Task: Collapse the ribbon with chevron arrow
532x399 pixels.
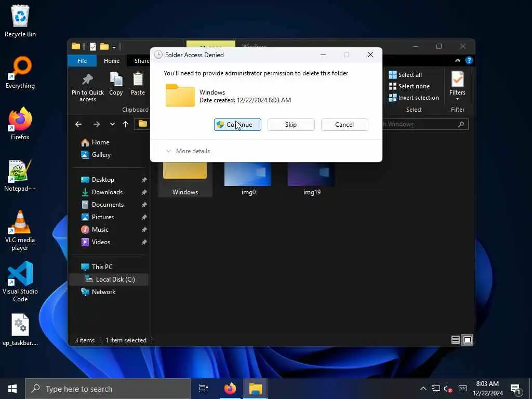Action: click(x=457, y=60)
